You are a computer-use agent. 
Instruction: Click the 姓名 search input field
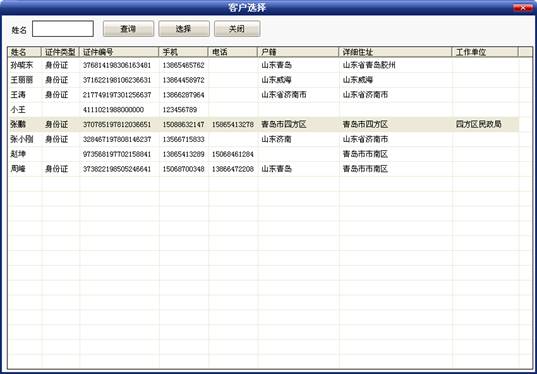(63, 29)
